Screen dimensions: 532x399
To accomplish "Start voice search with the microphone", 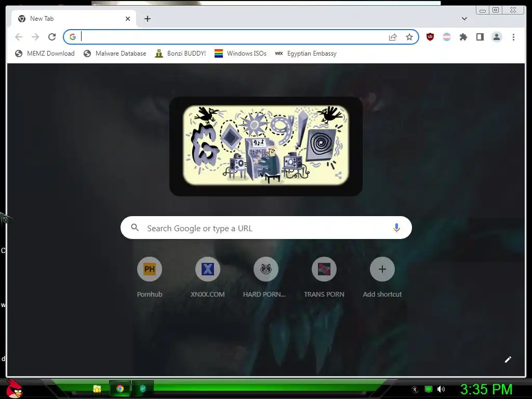I will 396,228.
